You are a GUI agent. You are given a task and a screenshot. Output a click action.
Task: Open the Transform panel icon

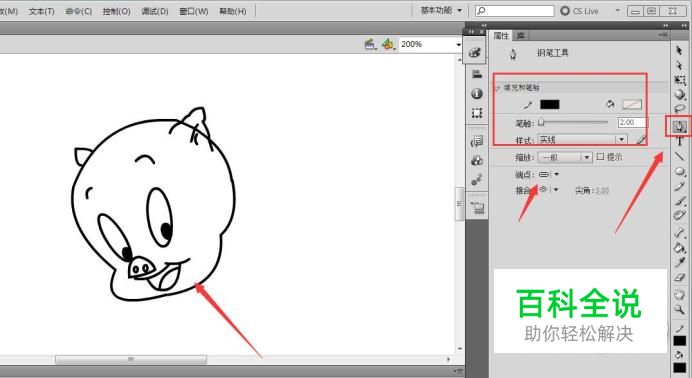pos(477,113)
